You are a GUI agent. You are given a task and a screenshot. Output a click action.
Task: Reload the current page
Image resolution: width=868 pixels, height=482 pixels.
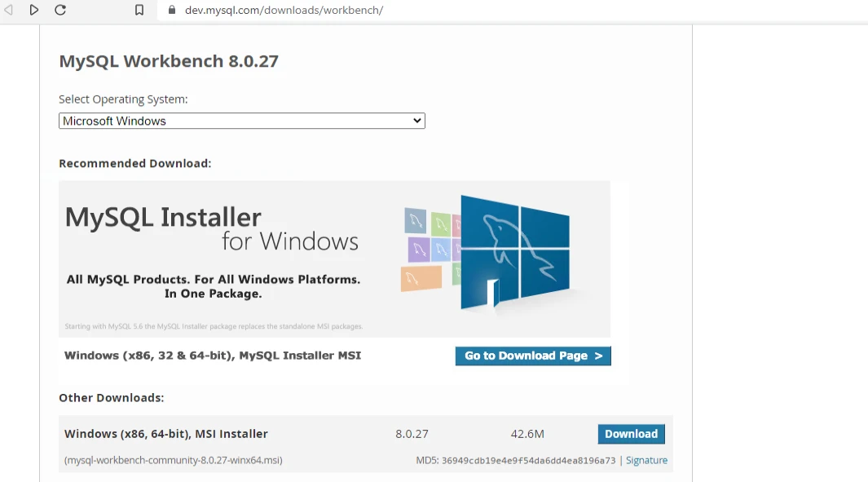pos(60,10)
